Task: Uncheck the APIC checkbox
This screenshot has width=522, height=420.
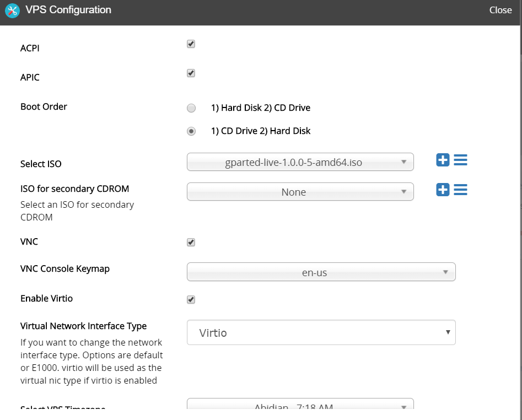Action: pyautogui.click(x=191, y=73)
